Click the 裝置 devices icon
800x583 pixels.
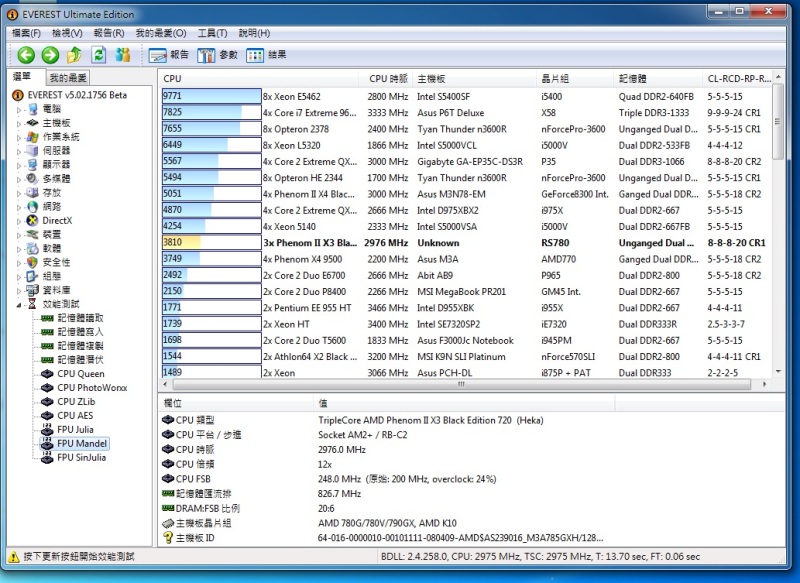coord(33,235)
